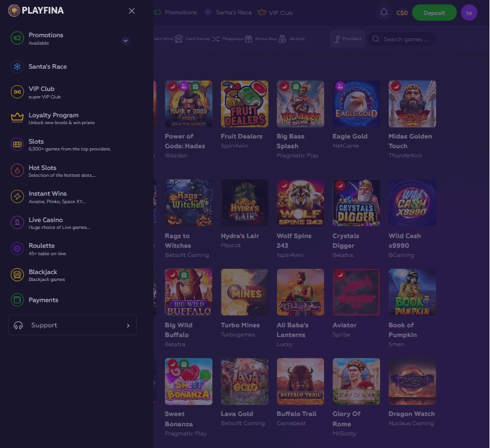Expand the Promotions dropdown chevron

coord(126,41)
